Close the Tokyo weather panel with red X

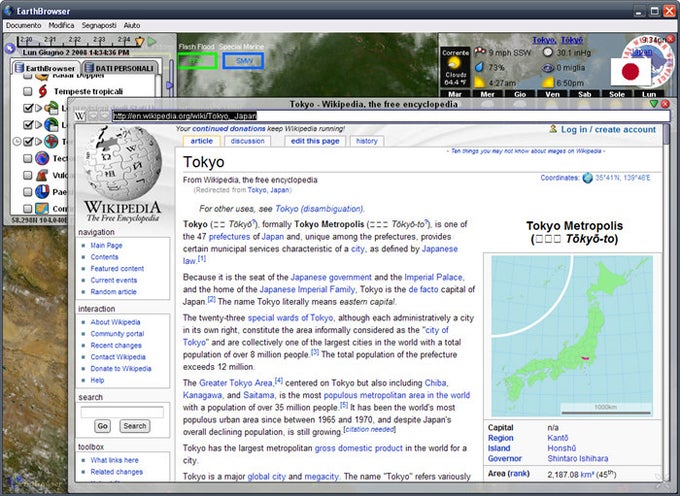pos(671,39)
